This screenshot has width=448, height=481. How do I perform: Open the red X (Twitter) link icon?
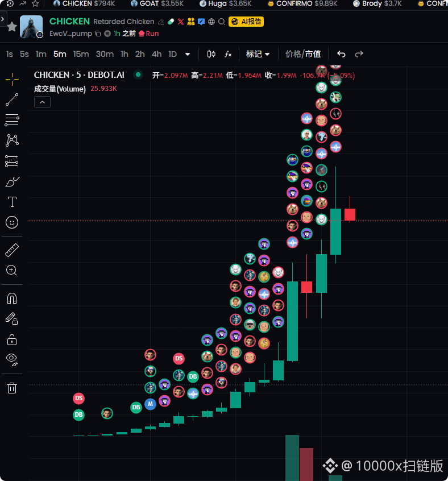(181, 22)
